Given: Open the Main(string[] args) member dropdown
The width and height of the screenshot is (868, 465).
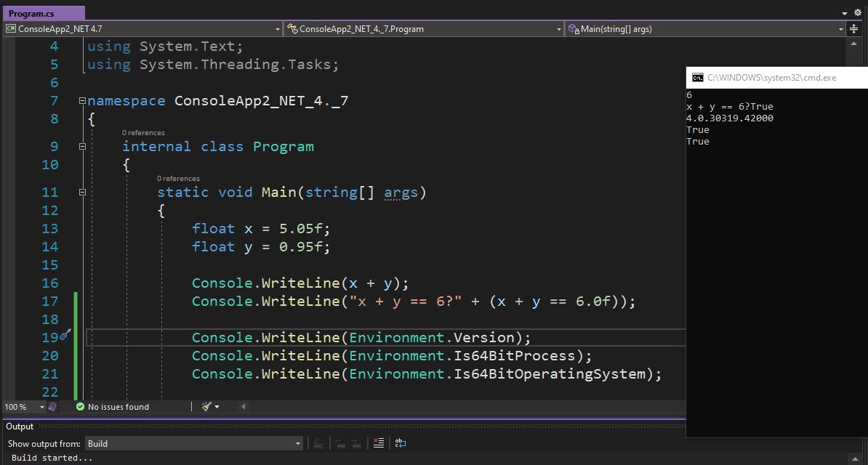Looking at the screenshot, I should (x=706, y=29).
